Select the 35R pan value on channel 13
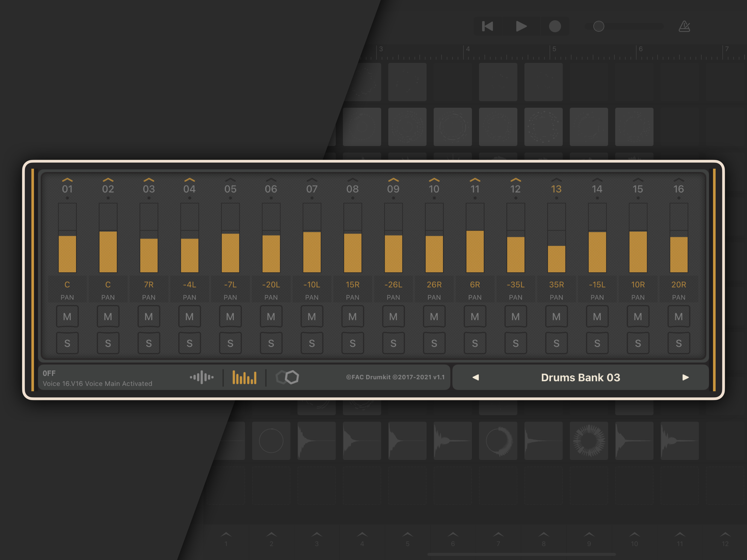 [x=556, y=285]
